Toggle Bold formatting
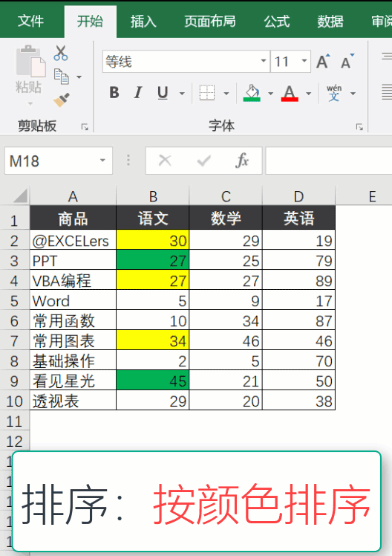 click(x=114, y=93)
